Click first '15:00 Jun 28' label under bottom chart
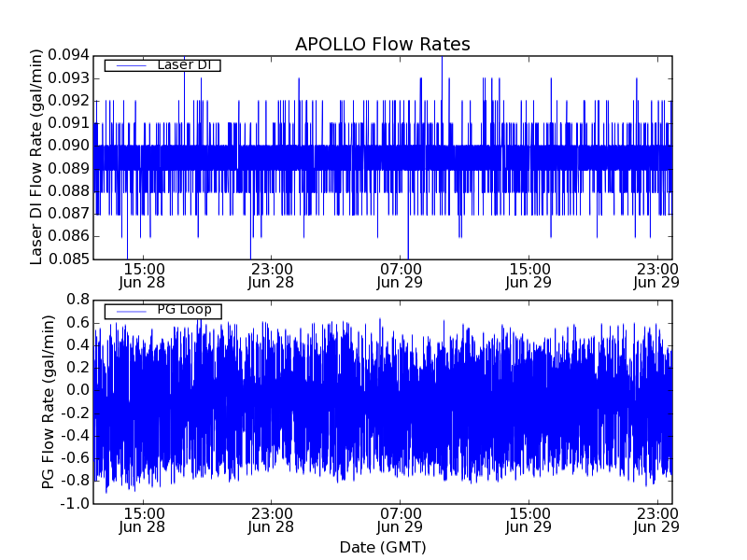The image size is (747, 560). pyautogui.click(x=143, y=520)
